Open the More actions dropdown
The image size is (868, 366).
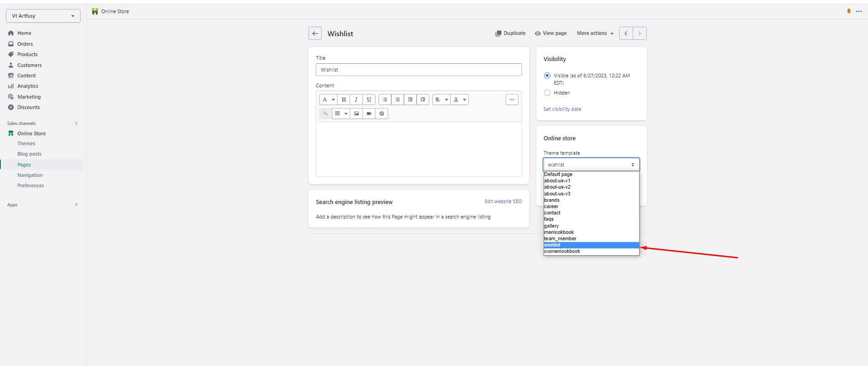click(x=595, y=33)
